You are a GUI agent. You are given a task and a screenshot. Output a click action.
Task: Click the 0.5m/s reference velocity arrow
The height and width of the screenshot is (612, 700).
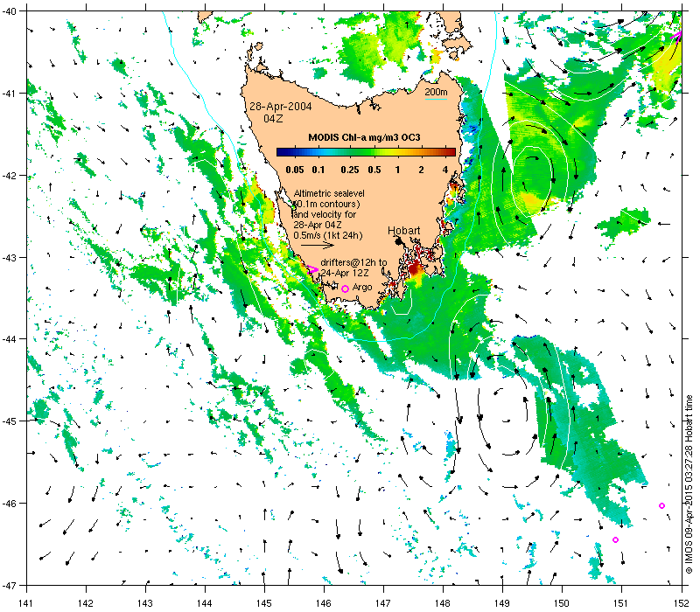point(318,245)
